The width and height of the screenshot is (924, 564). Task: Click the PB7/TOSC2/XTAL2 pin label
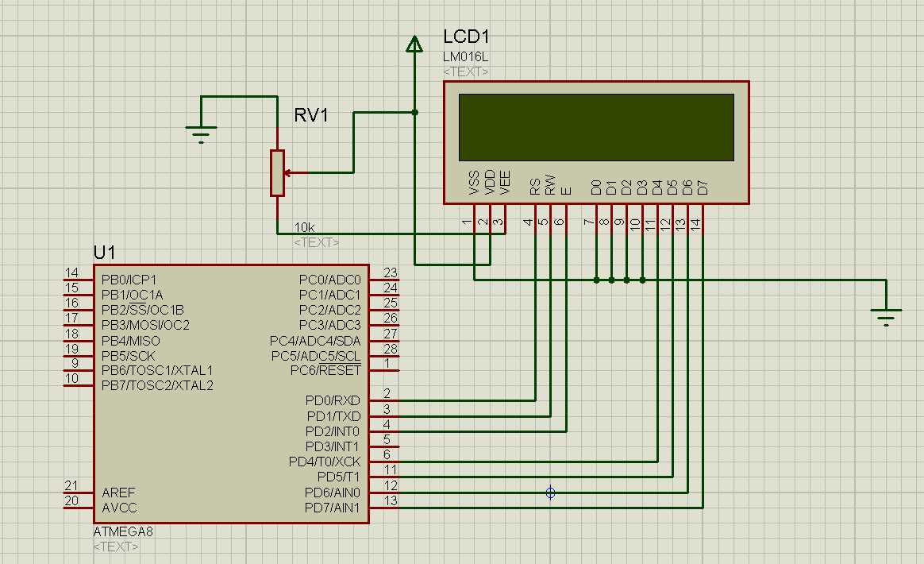point(157,386)
